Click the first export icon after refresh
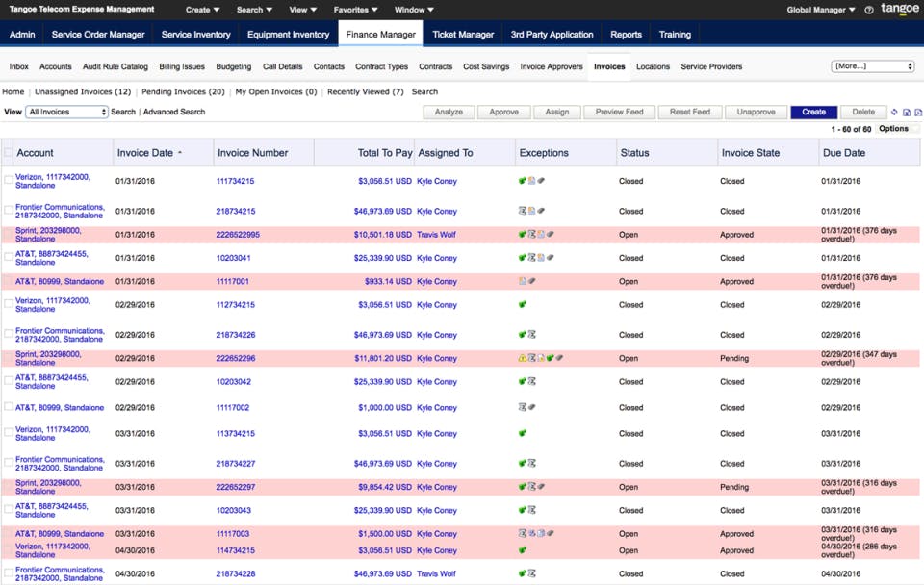Screen dimensions: 924x585 907,113
